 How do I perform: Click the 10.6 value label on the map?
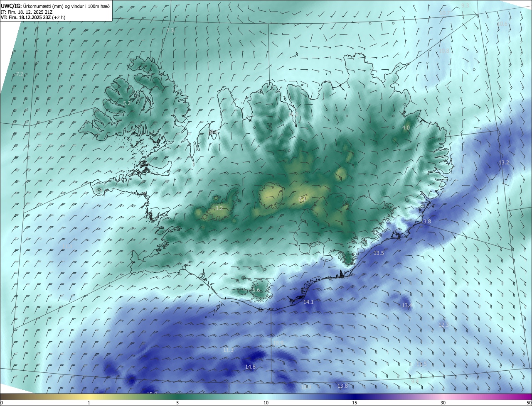click(x=502, y=24)
